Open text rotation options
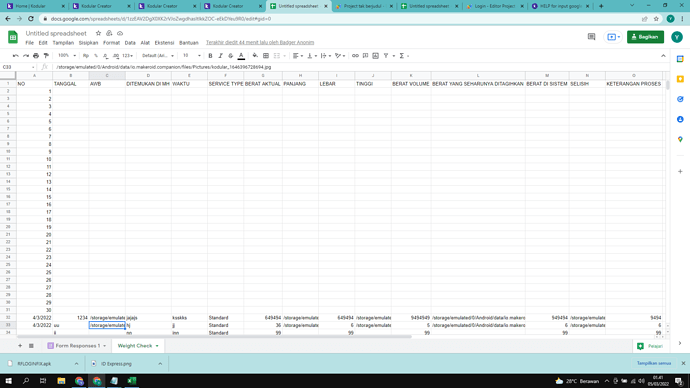The width and height of the screenshot is (690, 388). click(x=340, y=56)
